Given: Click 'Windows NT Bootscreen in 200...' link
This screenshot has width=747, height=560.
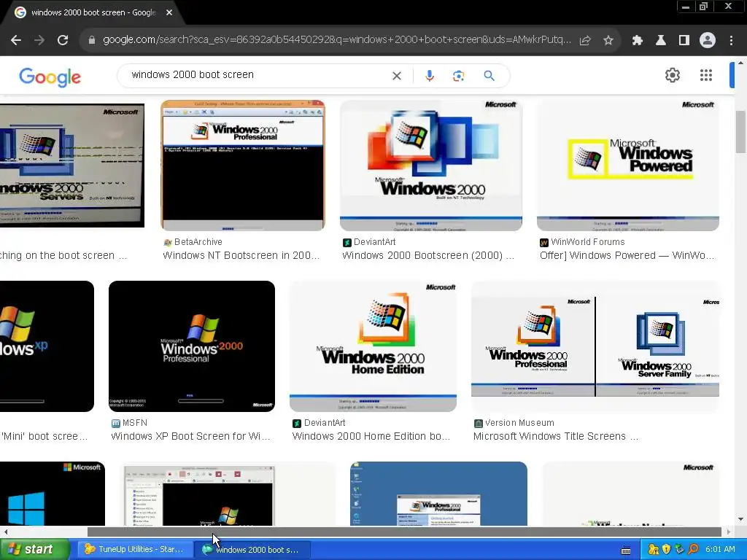Looking at the screenshot, I should (x=241, y=256).
